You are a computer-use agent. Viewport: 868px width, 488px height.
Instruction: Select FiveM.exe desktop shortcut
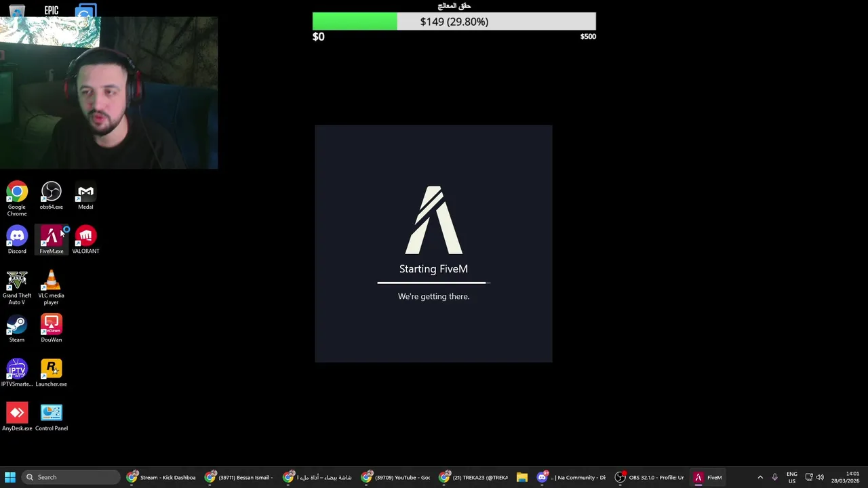[51, 240]
